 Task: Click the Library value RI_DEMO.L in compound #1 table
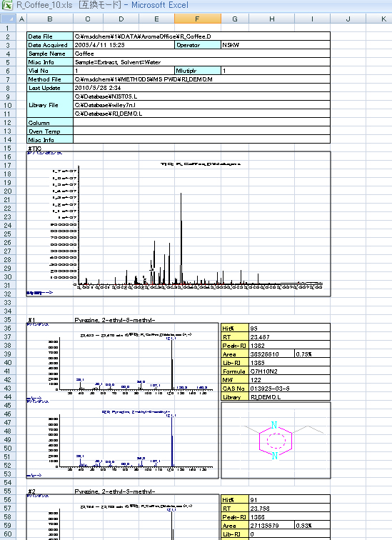pos(289,396)
